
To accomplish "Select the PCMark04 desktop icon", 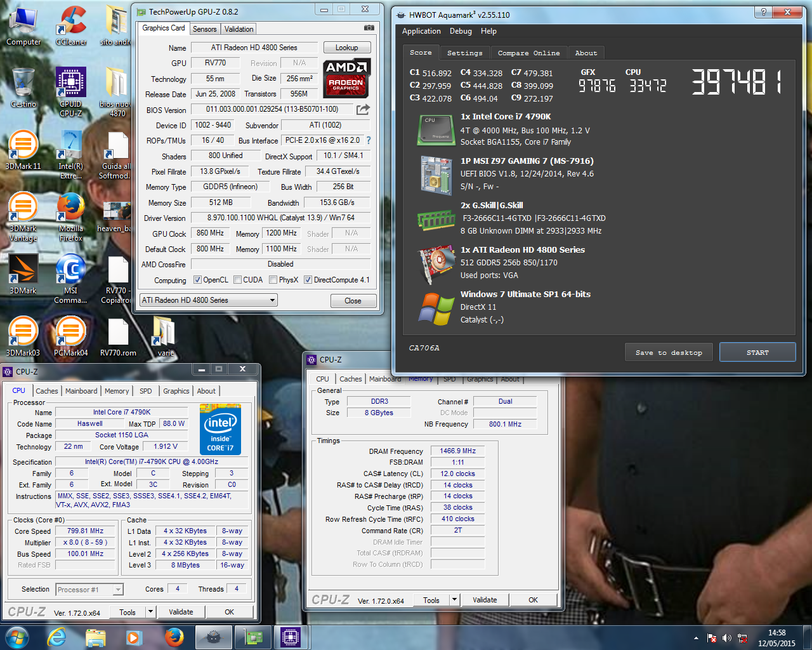I will [x=70, y=336].
